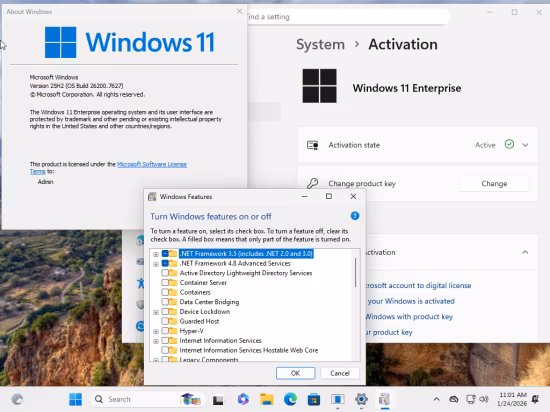The width and height of the screenshot is (550, 412).
Task: Expand Internet Information Services tree node
Action: click(156, 341)
